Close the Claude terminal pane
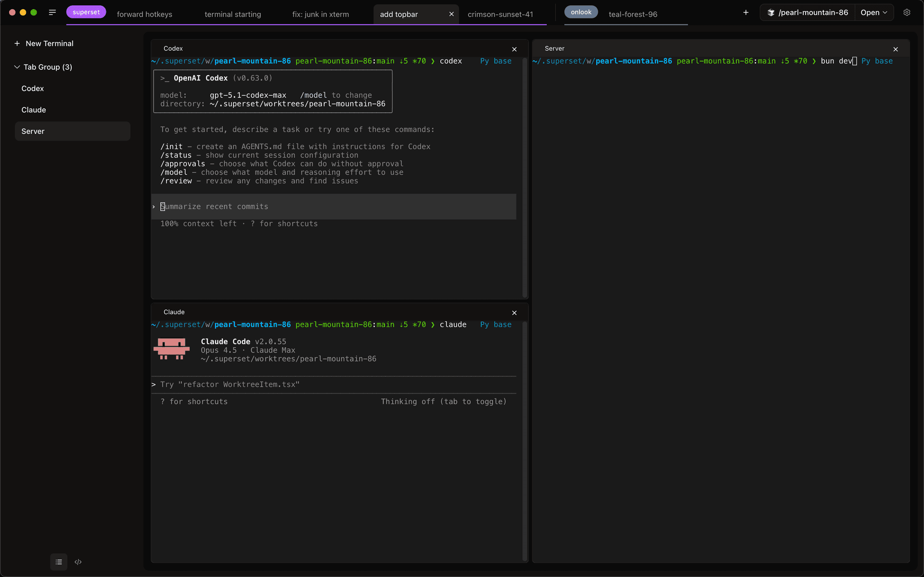924x577 pixels. [514, 313]
